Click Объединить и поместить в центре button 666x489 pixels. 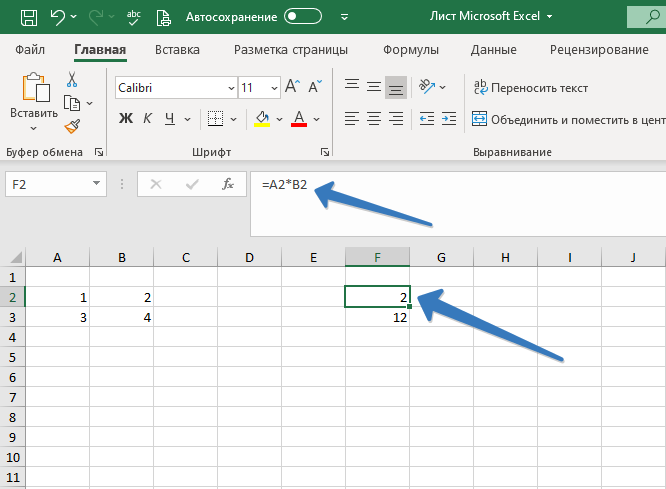point(569,119)
